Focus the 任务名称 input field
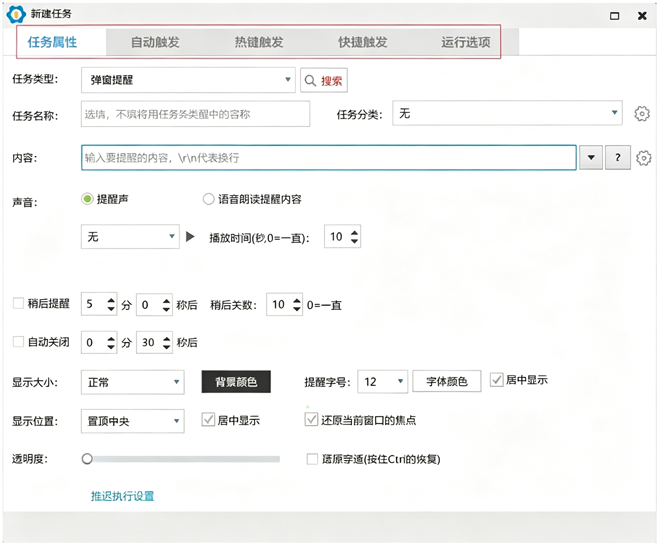This screenshot has width=660, height=547. 195,114
